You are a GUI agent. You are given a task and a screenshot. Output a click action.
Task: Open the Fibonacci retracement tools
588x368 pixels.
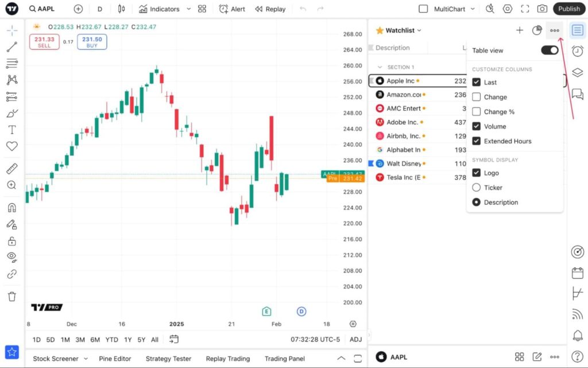click(11, 64)
